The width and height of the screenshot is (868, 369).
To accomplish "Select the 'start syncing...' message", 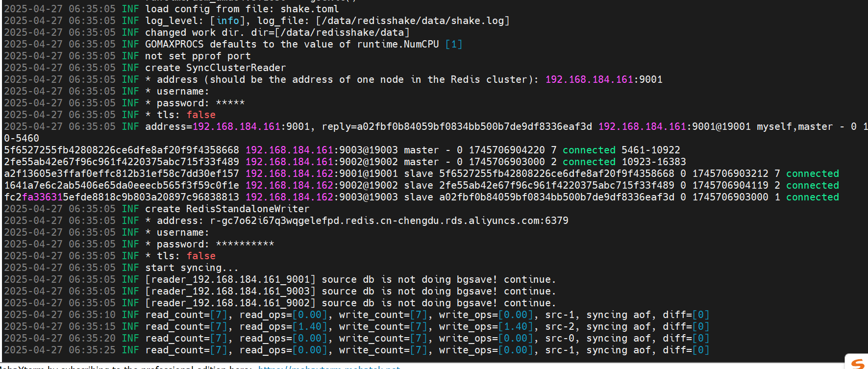I will [192, 268].
